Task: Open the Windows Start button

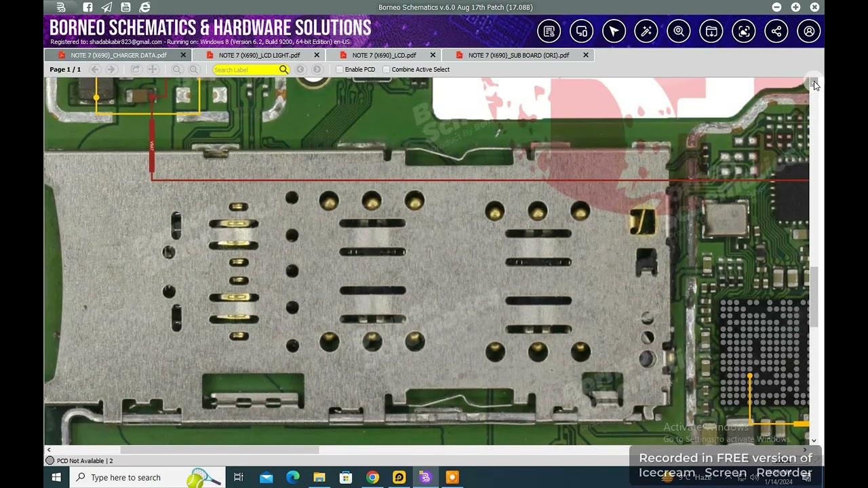Action: tap(56, 477)
